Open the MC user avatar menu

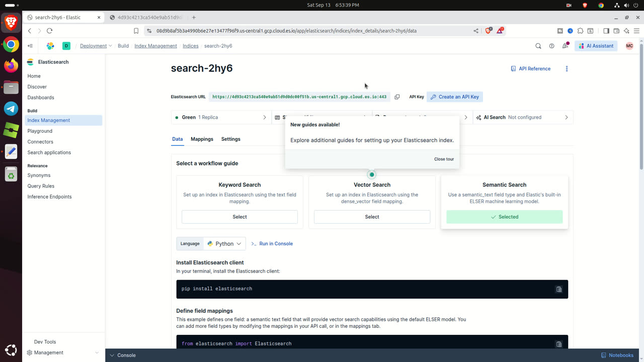[x=629, y=46]
